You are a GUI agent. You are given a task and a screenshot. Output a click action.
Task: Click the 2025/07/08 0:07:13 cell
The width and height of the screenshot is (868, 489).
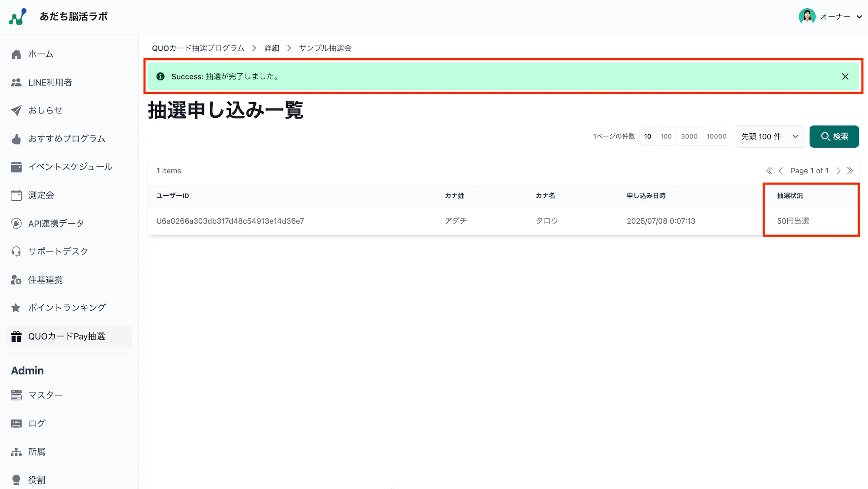(x=661, y=221)
